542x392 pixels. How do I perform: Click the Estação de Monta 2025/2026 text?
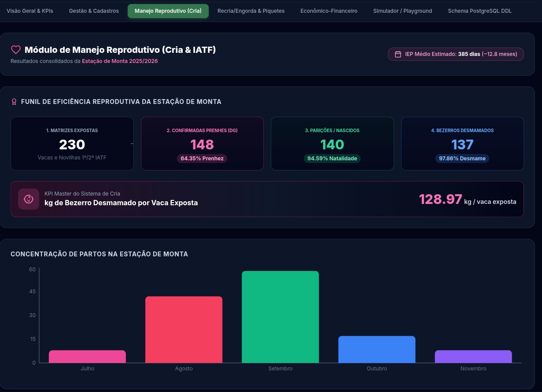120,61
